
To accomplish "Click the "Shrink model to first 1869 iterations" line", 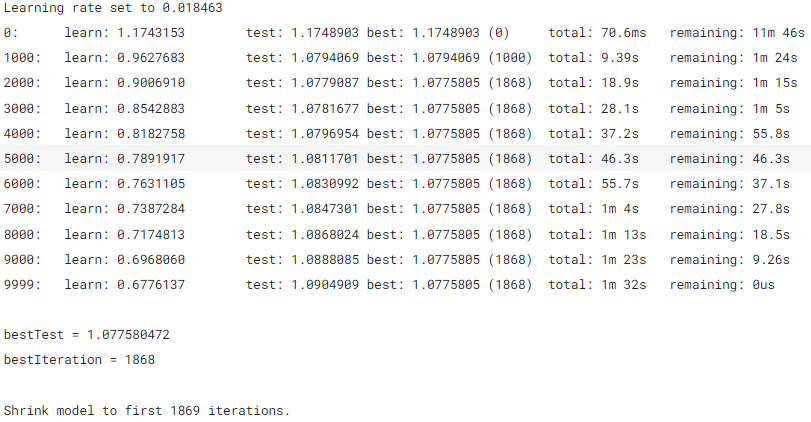I will click(x=146, y=410).
